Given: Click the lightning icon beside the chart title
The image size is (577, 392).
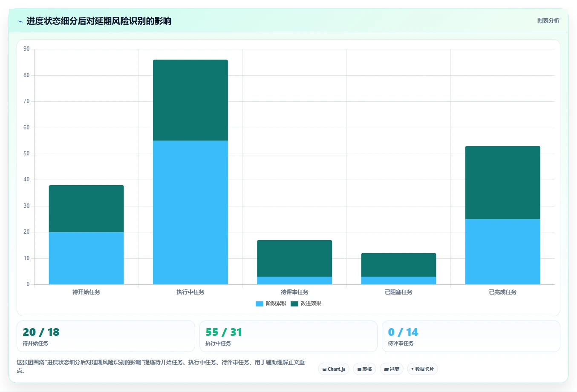Looking at the screenshot, I should pos(20,21).
